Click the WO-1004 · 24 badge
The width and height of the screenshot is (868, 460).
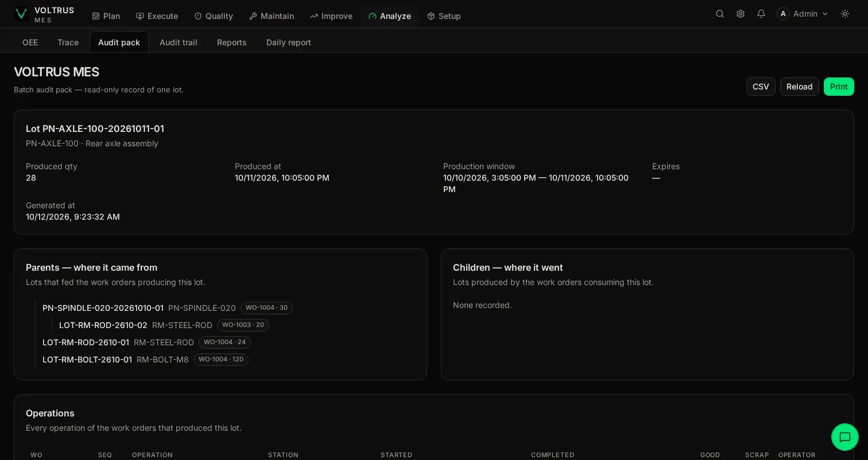coord(224,342)
